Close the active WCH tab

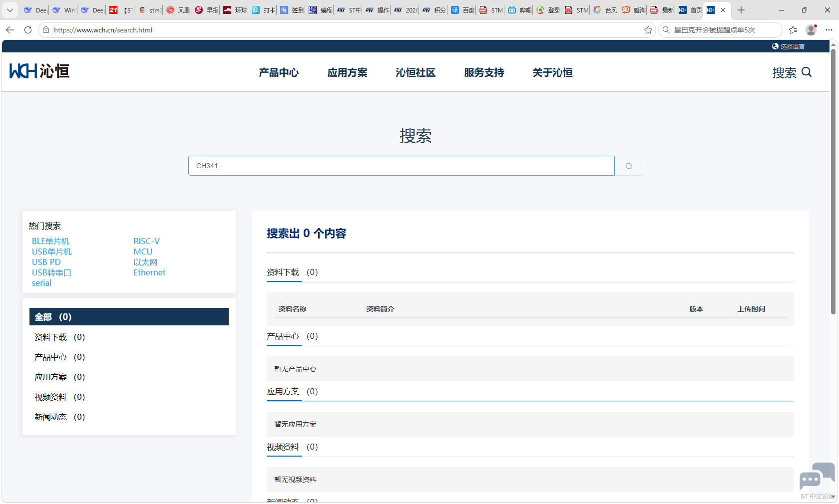click(723, 10)
